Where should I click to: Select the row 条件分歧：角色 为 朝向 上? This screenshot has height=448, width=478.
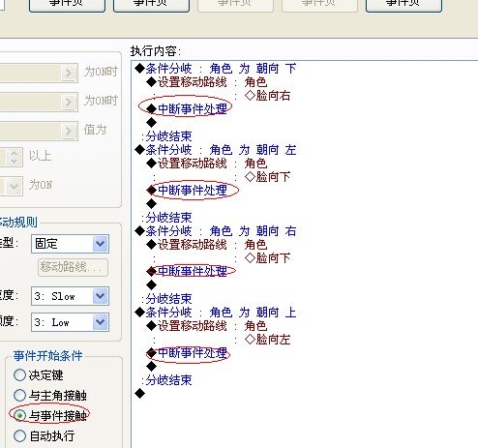(216, 313)
